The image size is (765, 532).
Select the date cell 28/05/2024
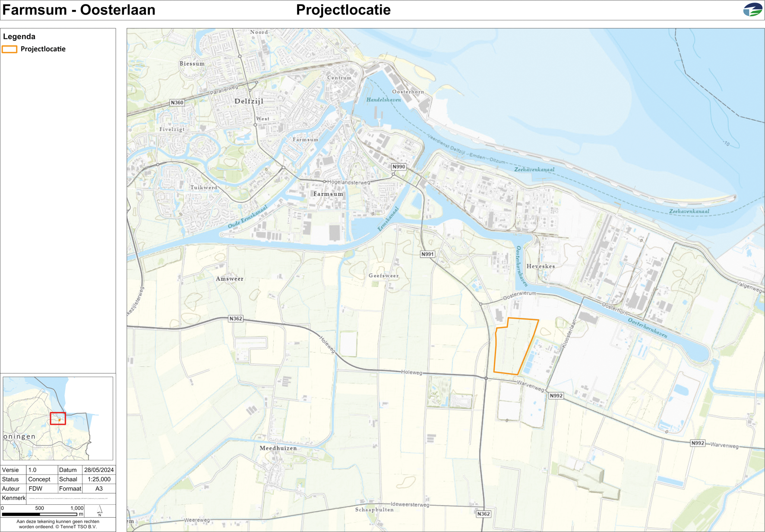click(99, 470)
